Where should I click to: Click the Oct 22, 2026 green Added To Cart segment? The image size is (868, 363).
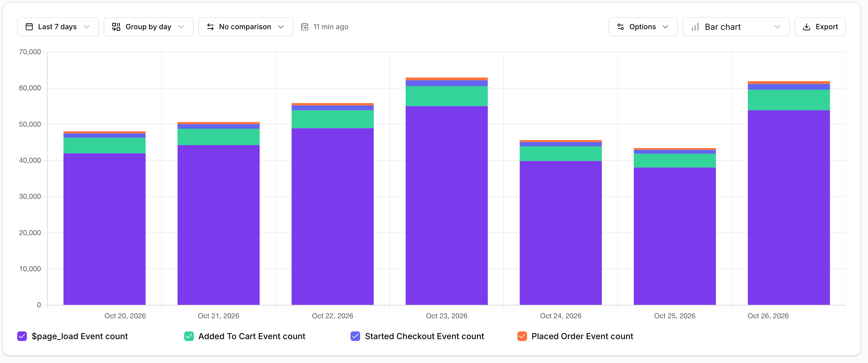coord(333,119)
